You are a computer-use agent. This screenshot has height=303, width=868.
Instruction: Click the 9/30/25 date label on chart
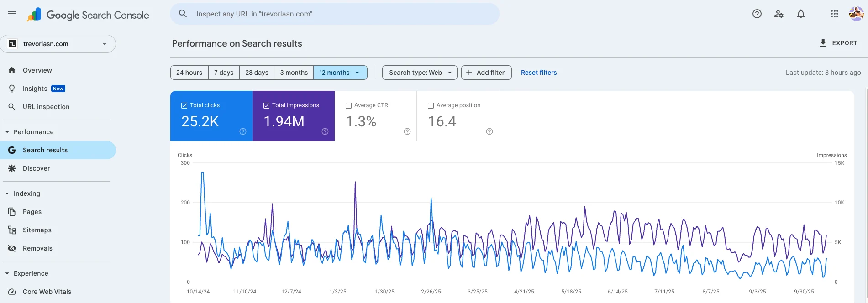pos(804,292)
